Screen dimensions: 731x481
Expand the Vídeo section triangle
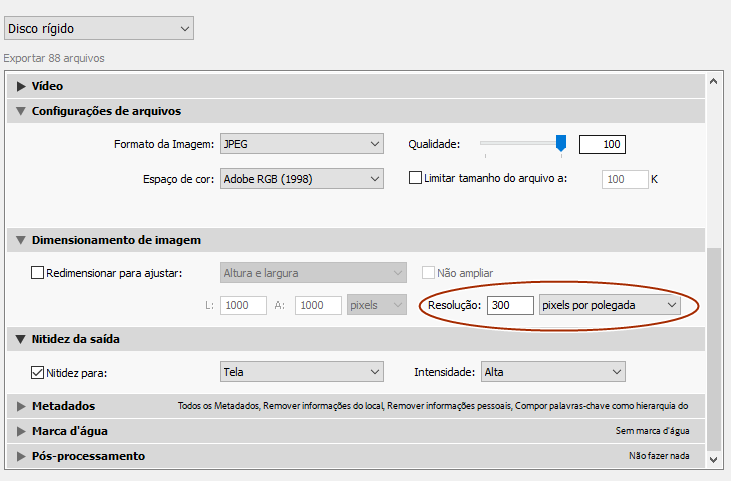pos(21,86)
